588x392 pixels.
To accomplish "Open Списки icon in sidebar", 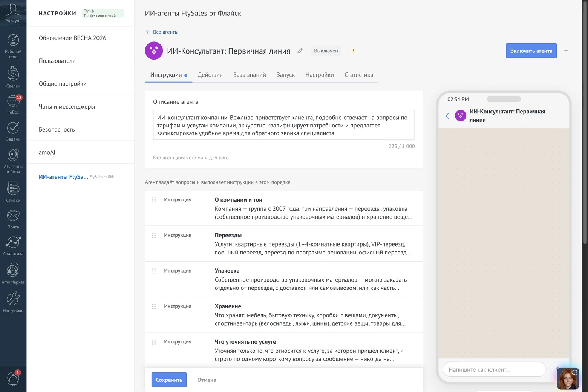I will click(13, 188).
